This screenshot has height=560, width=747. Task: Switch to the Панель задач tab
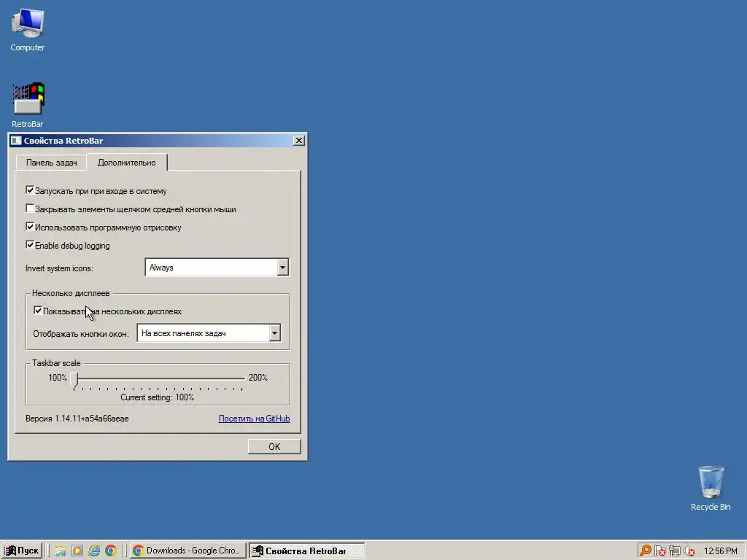click(x=52, y=163)
